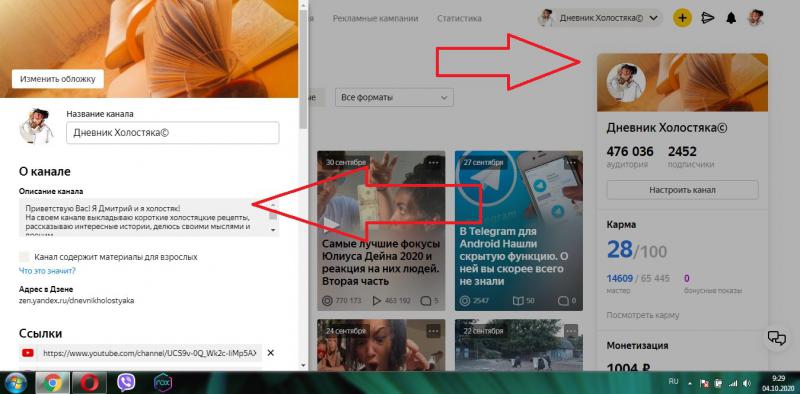Click the description box scroll-up arrow
The width and height of the screenshot is (800, 394).
click(x=273, y=204)
